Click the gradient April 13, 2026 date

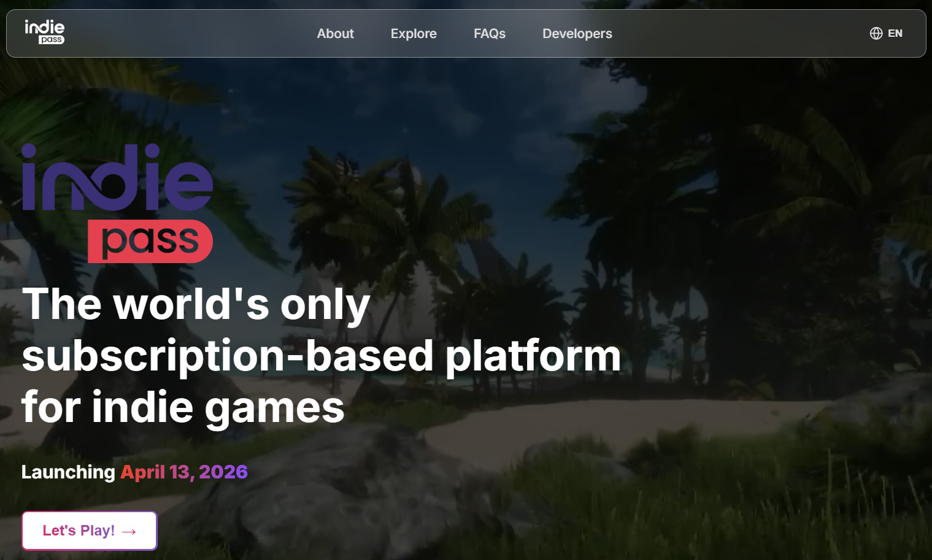click(184, 472)
